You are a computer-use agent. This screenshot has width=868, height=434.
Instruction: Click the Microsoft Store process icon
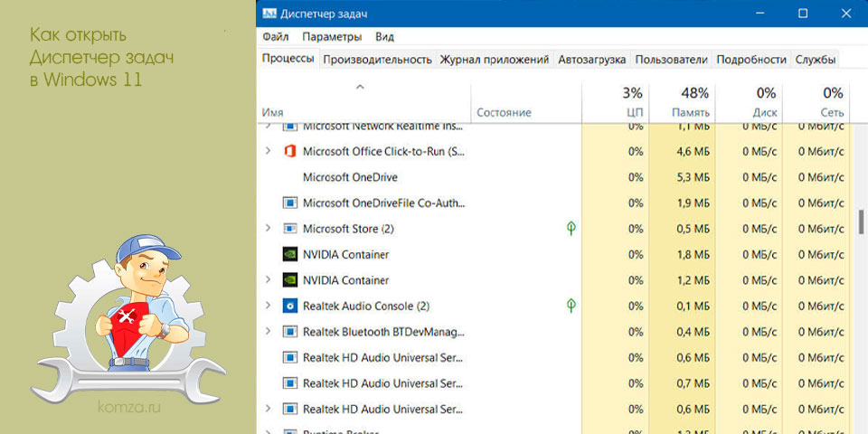(289, 229)
